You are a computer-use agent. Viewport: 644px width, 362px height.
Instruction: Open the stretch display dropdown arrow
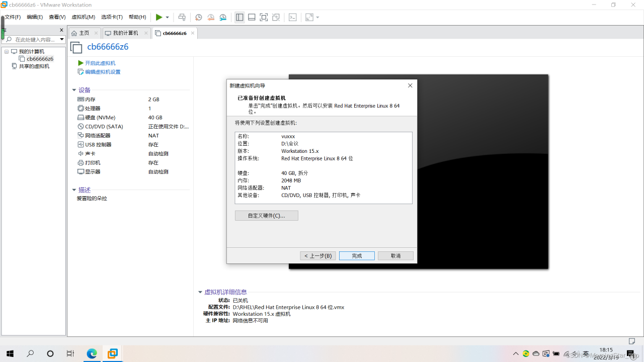[x=317, y=18]
